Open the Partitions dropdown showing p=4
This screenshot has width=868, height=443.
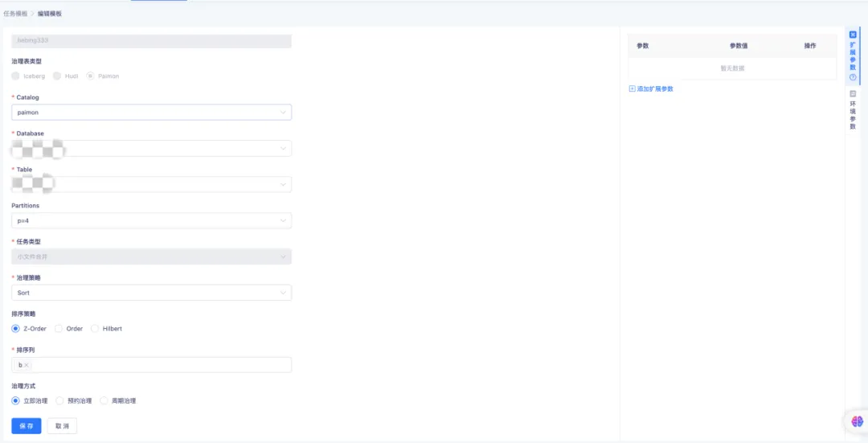(x=151, y=220)
